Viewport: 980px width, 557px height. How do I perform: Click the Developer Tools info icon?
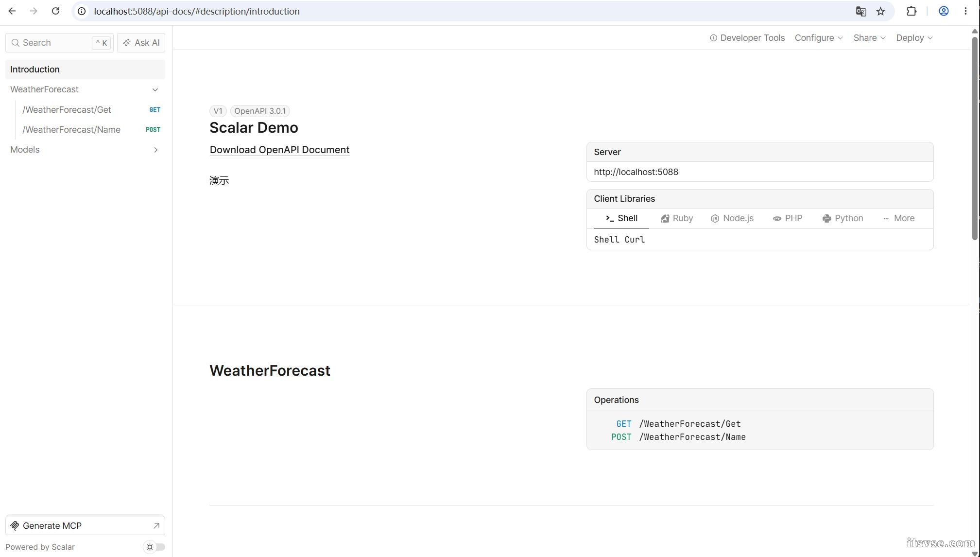tap(713, 38)
